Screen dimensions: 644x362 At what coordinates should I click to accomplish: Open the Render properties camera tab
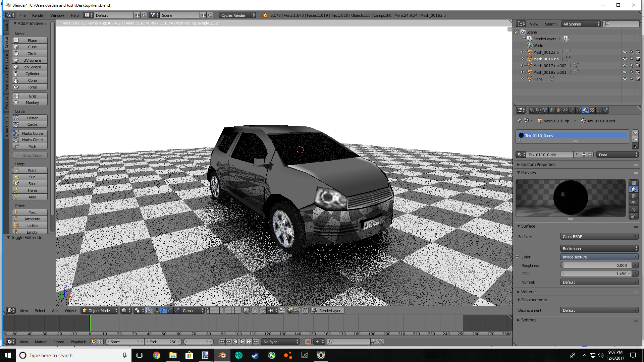[532, 110]
